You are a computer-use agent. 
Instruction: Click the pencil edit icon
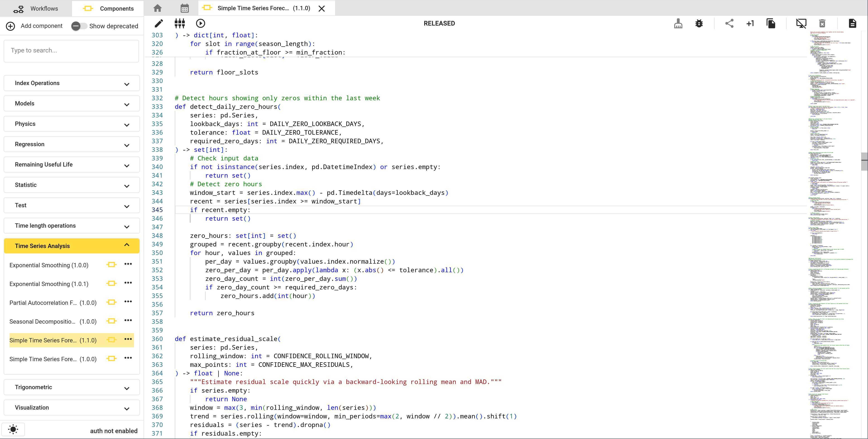[x=159, y=23]
